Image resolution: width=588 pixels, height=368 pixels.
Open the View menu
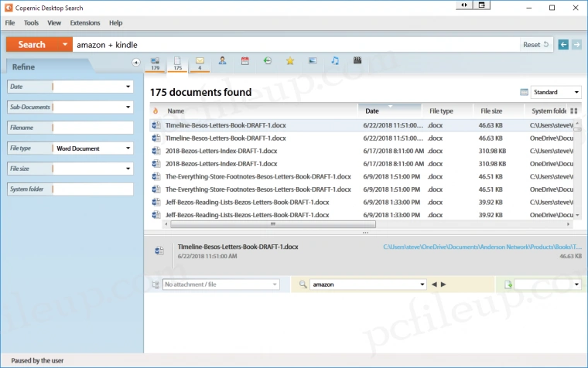[x=54, y=23]
